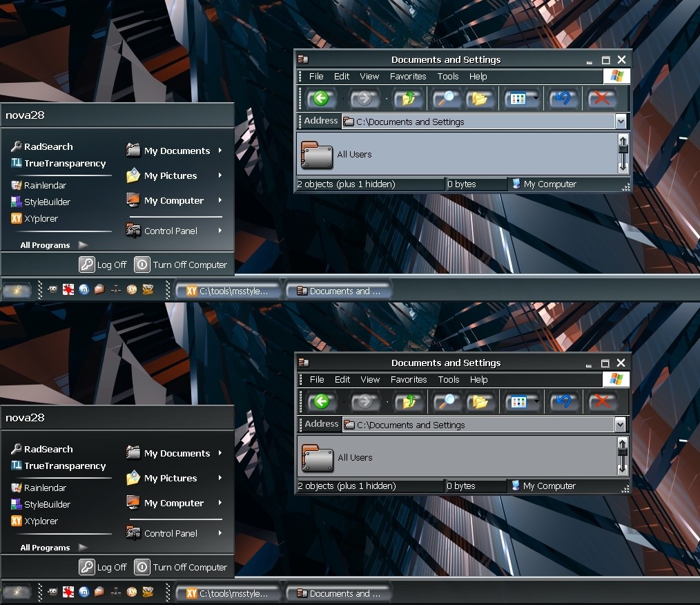Image resolution: width=700 pixels, height=605 pixels.
Task: Expand the Address bar dropdown in the upper window
Action: (x=621, y=122)
